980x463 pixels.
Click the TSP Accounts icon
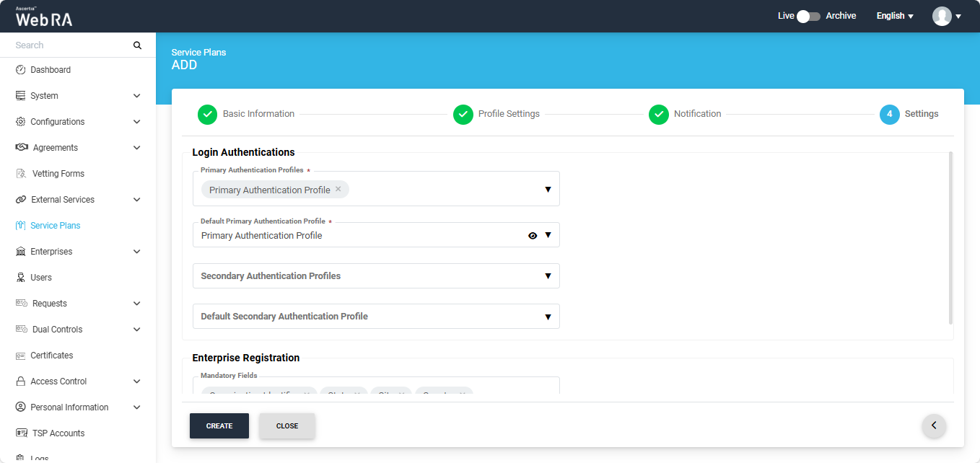pos(22,433)
